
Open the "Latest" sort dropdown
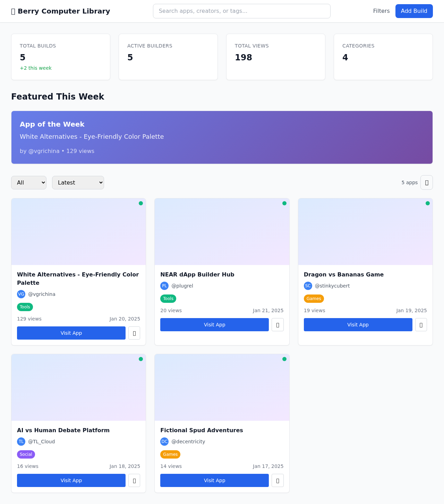78,182
